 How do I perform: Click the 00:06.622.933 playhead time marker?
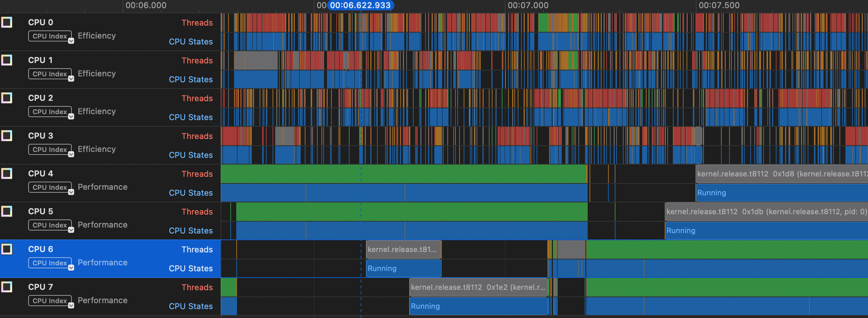360,5
